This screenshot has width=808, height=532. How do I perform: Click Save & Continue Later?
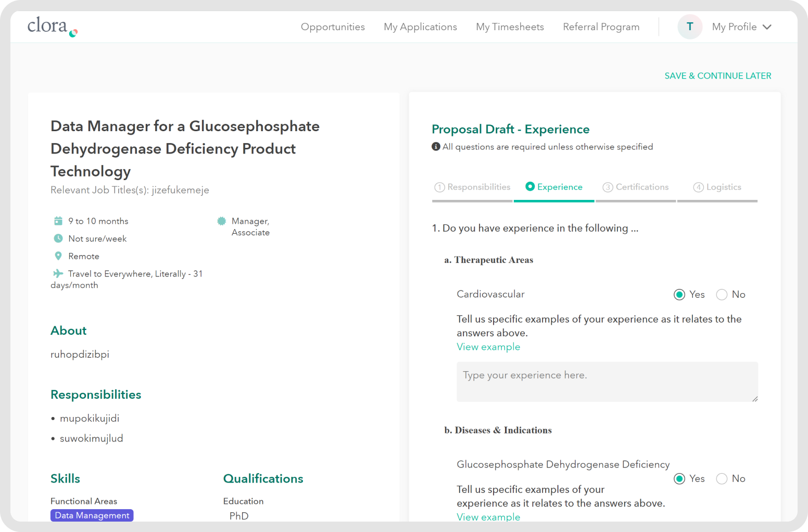tap(718, 76)
